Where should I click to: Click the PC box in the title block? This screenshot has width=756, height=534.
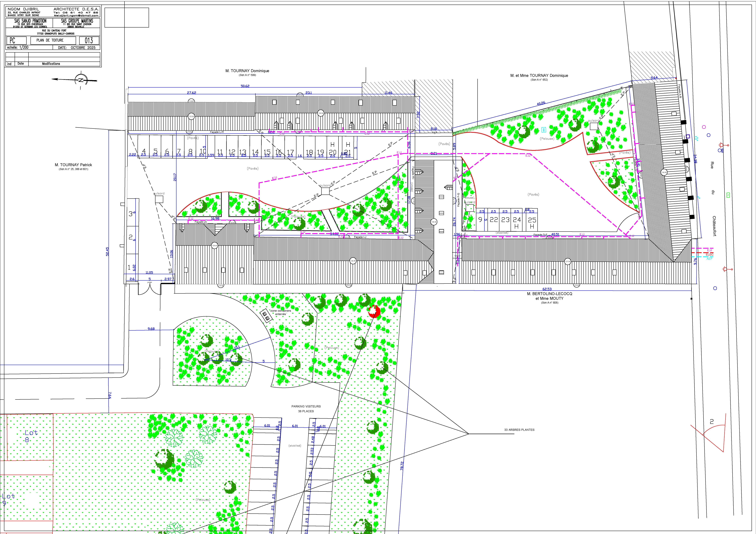coord(16,41)
